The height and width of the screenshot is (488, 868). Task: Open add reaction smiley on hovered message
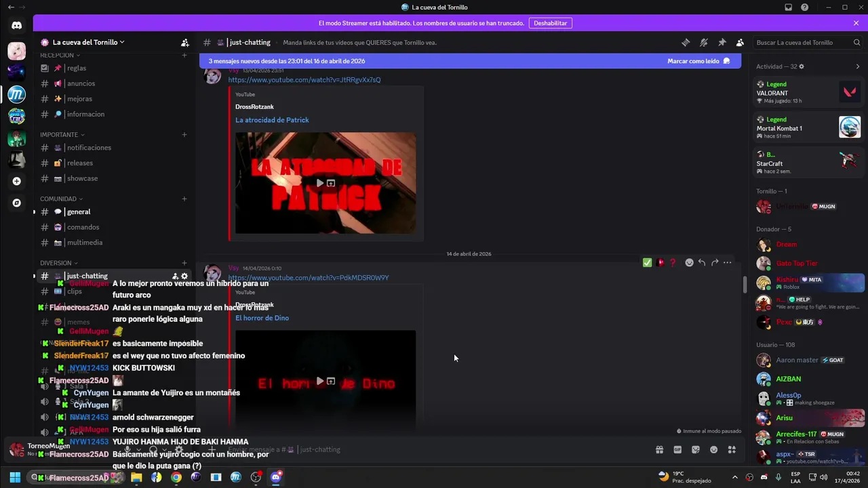pos(689,262)
